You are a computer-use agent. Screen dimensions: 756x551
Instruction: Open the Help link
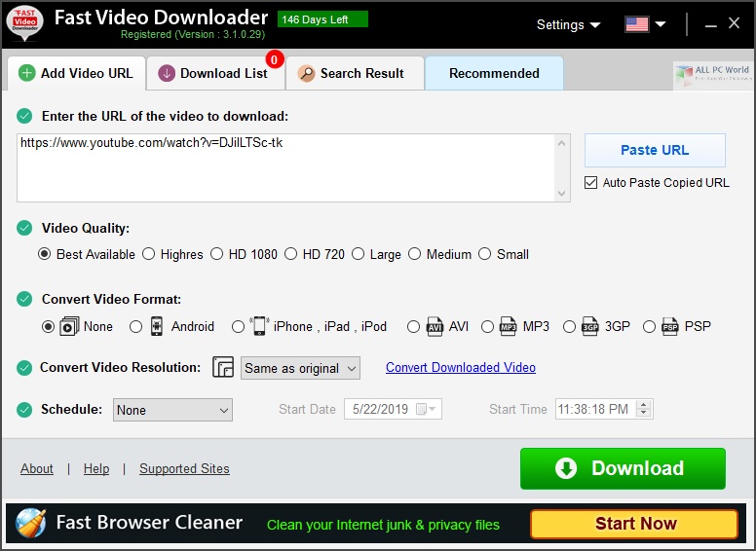96,468
